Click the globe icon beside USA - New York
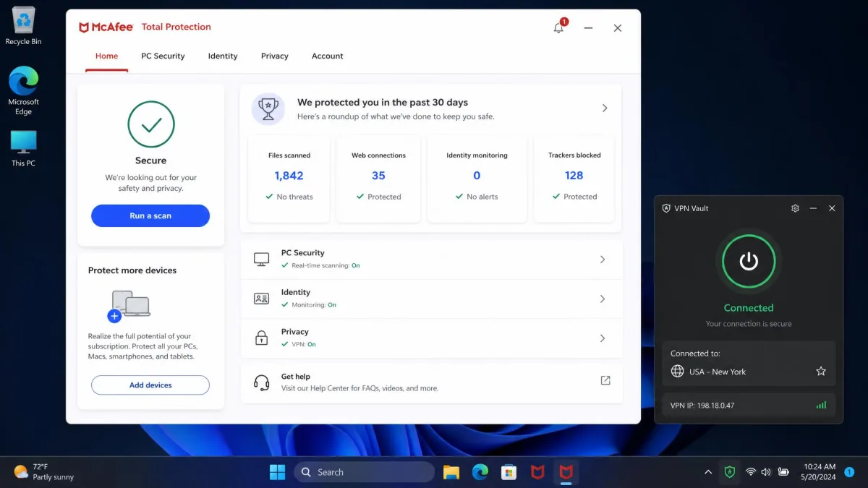 point(678,372)
